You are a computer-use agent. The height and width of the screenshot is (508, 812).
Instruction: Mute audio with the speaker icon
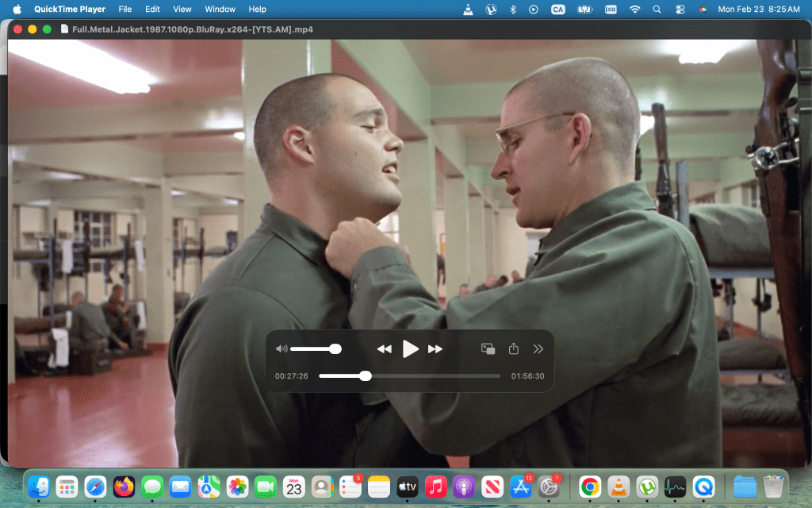(x=281, y=349)
